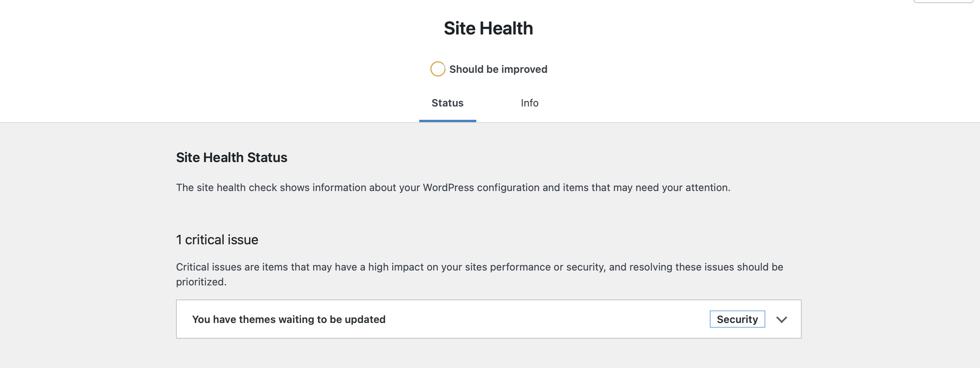Screen dimensions: 980x368
Task: Select the Status tab
Action: (x=447, y=103)
